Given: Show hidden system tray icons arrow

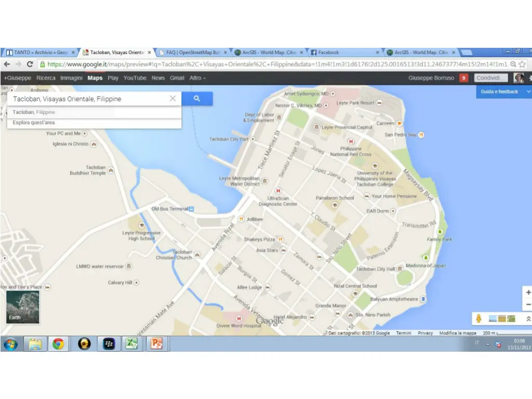Looking at the screenshot, I should pyautogui.click(x=488, y=344).
